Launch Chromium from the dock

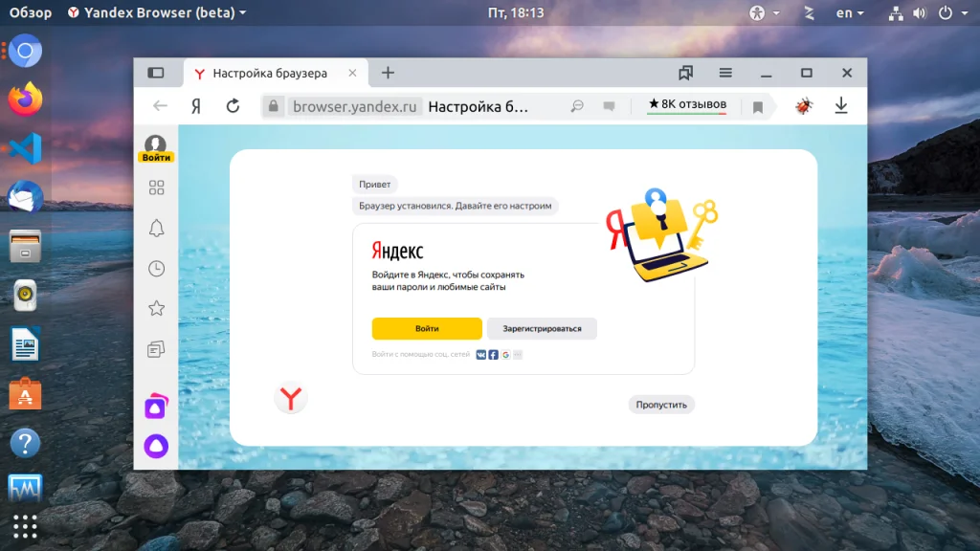(x=25, y=51)
